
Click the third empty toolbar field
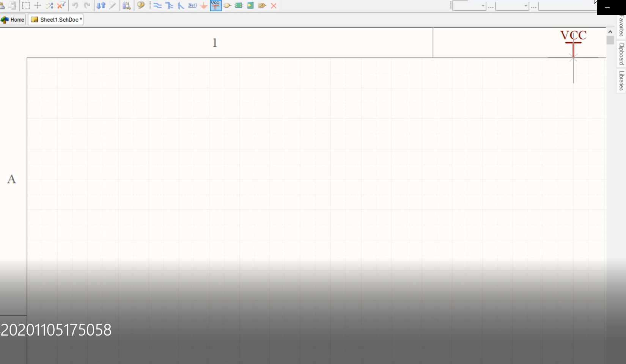point(567,6)
